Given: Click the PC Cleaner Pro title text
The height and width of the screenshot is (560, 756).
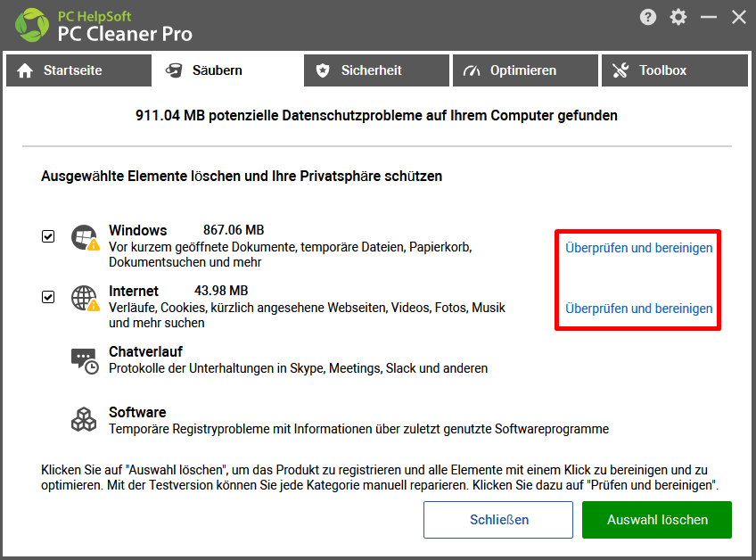Looking at the screenshot, I should click(125, 34).
